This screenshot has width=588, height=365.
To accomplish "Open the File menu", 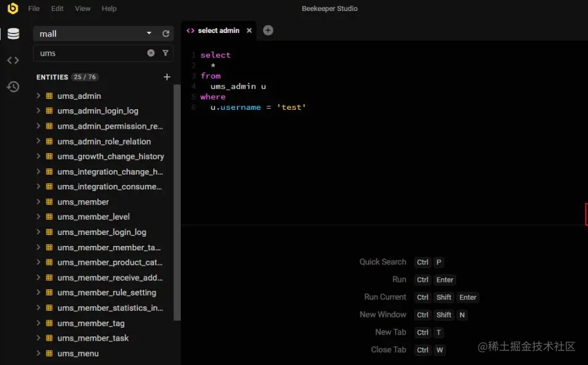I will [x=34, y=9].
